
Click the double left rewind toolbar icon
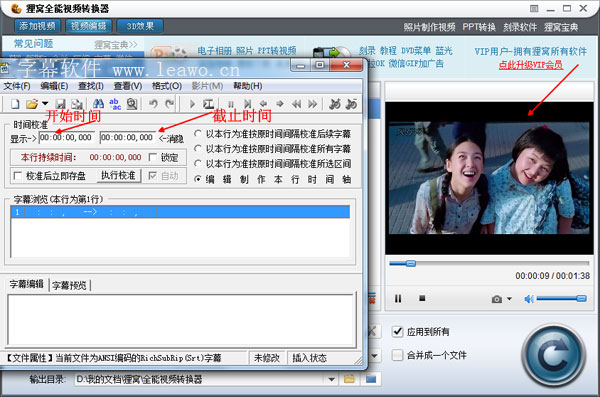pos(296,104)
